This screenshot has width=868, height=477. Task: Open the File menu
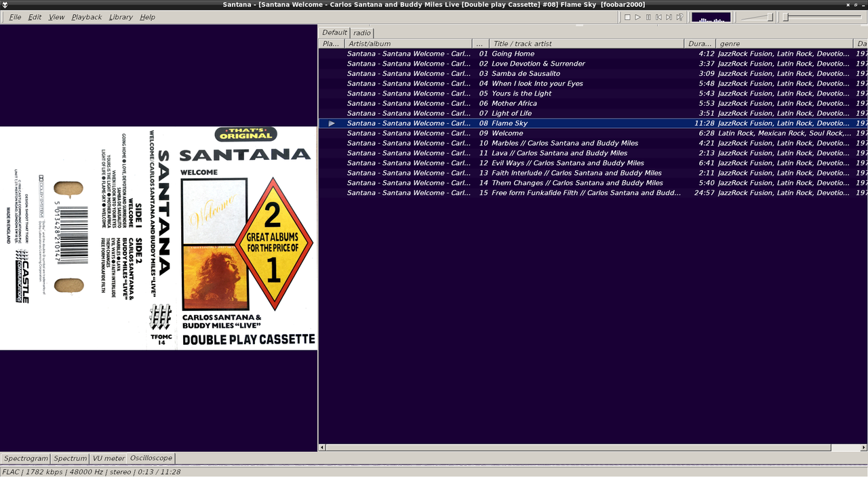[15, 17]
